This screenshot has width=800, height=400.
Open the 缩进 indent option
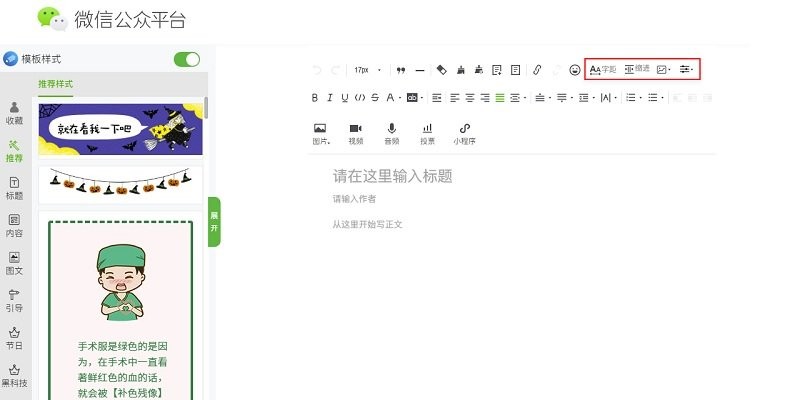[637, 70]
